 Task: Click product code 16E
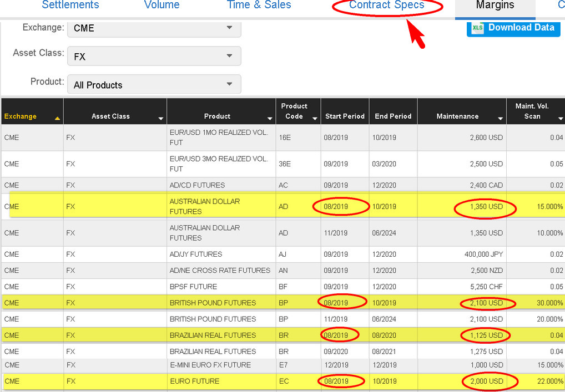[285, 138]
